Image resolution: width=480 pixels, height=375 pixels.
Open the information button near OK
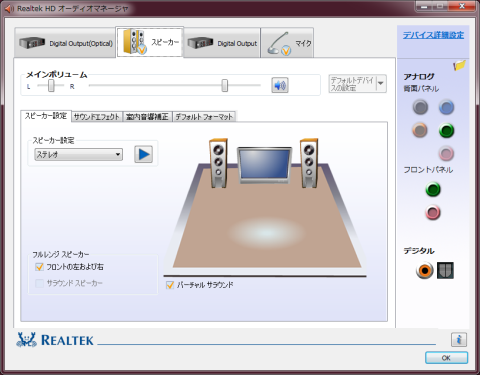(x=459, y=340)
